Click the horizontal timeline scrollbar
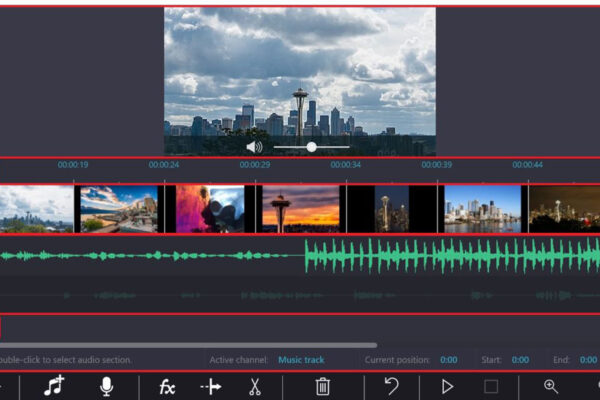The width and height of the screenshot is (600, 400). pyautogui.click(x=188, y=345)
